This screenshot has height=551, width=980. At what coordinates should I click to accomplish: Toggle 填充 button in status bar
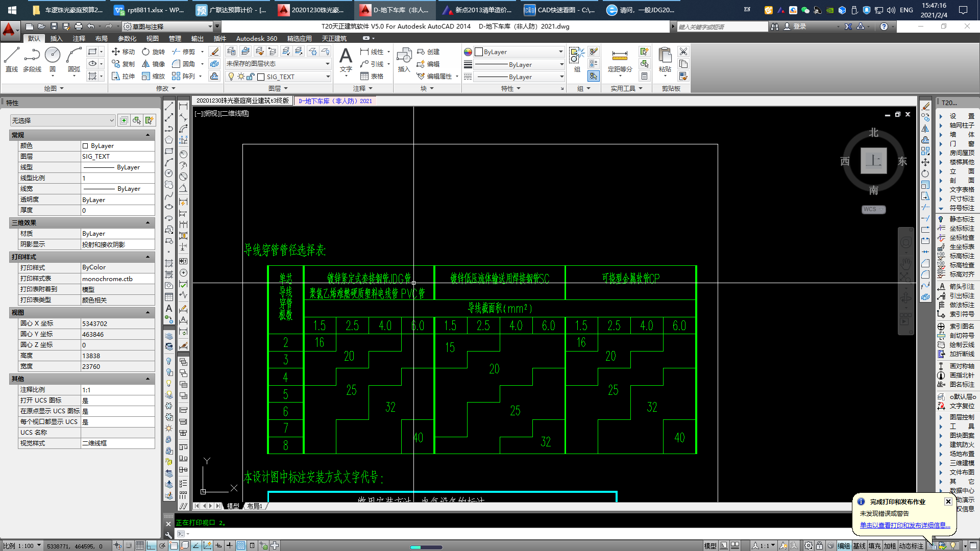tap(874, 545)
